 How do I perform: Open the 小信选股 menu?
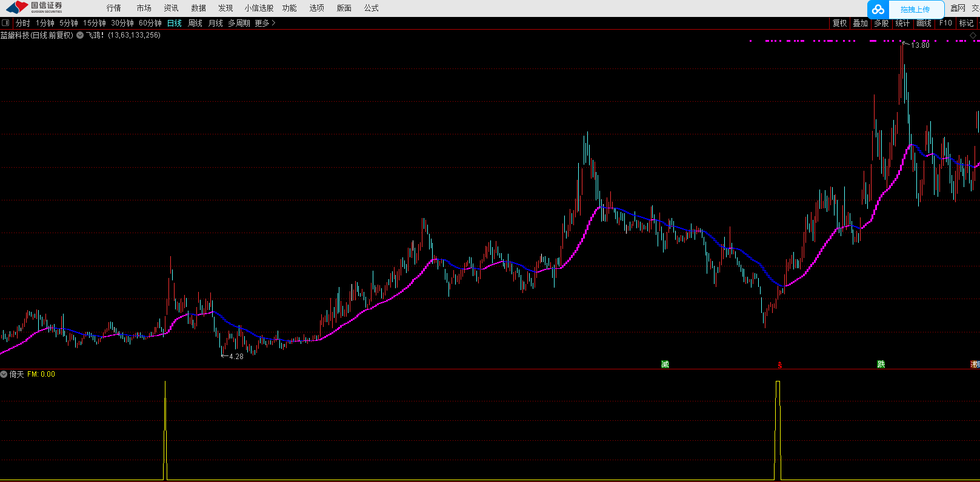[x=259, y=8]
